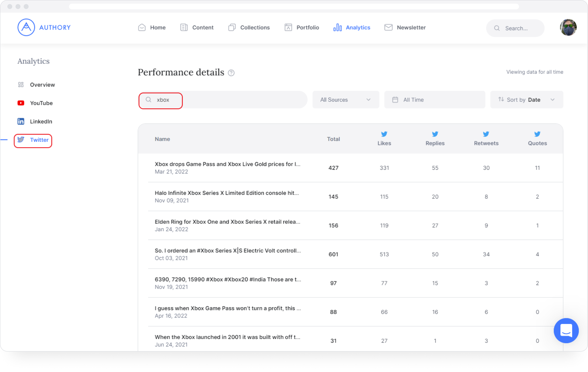Click the Newsletter envelope icon

389,27
